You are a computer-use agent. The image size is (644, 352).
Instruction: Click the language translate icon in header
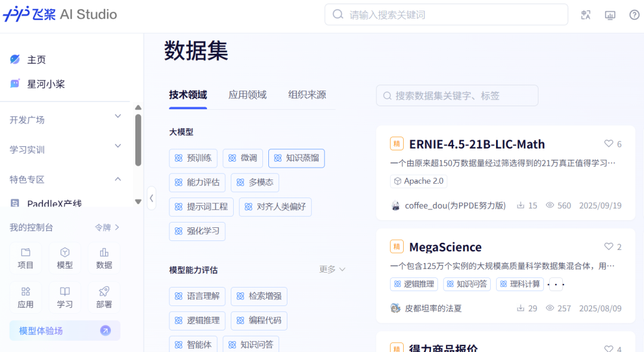[586, 15]
